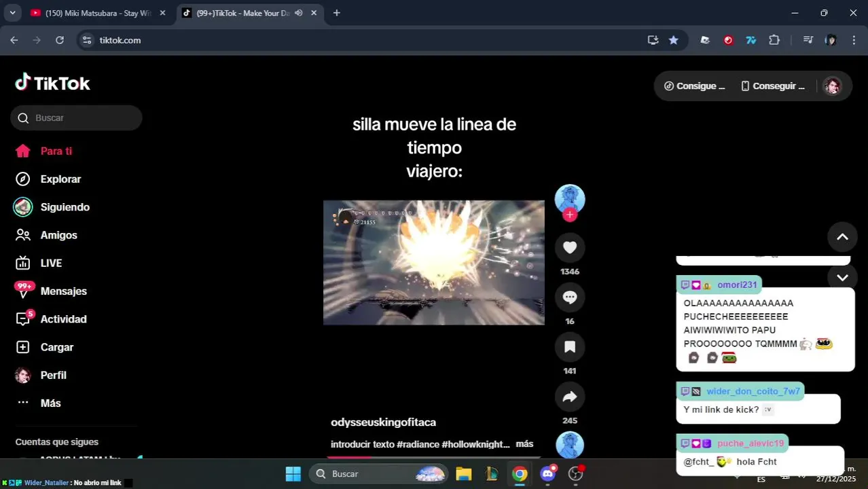Mute the TikTok tab audio icon
The width and height of the screenshot is (868, 489).
pyautogui.click(x=298, y=13)
